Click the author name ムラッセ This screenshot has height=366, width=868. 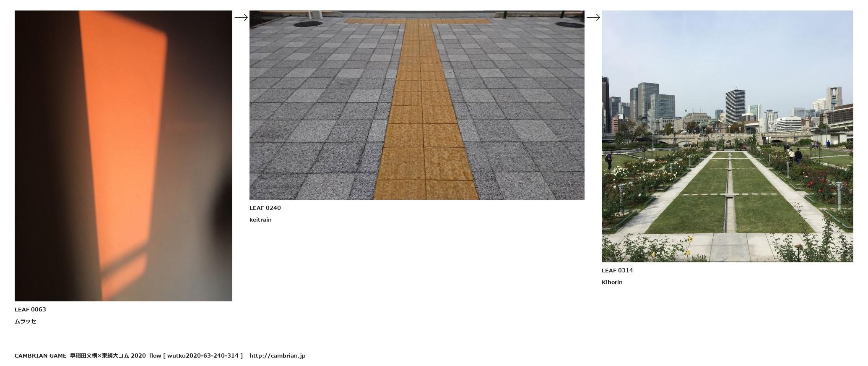pos(26,321)
